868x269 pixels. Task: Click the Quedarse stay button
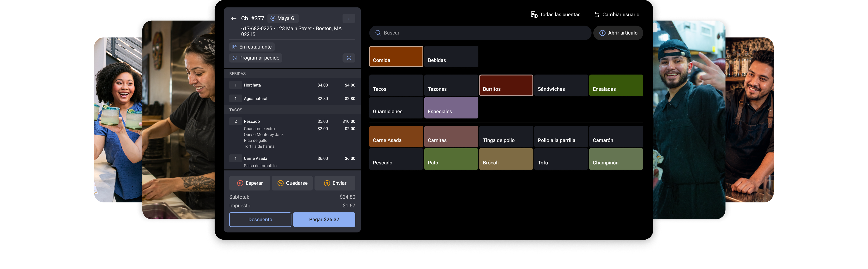pyautogui.click(x=292, y=183)
